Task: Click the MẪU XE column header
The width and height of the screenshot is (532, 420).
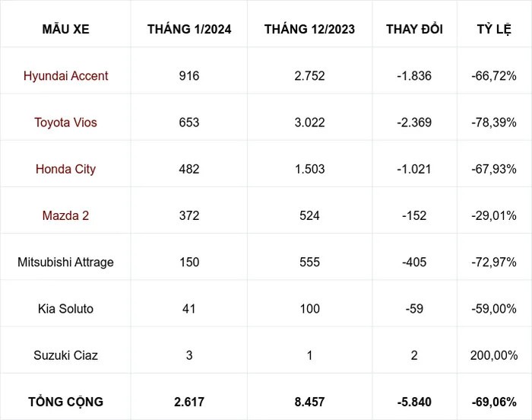Action: tap(65, 30)
